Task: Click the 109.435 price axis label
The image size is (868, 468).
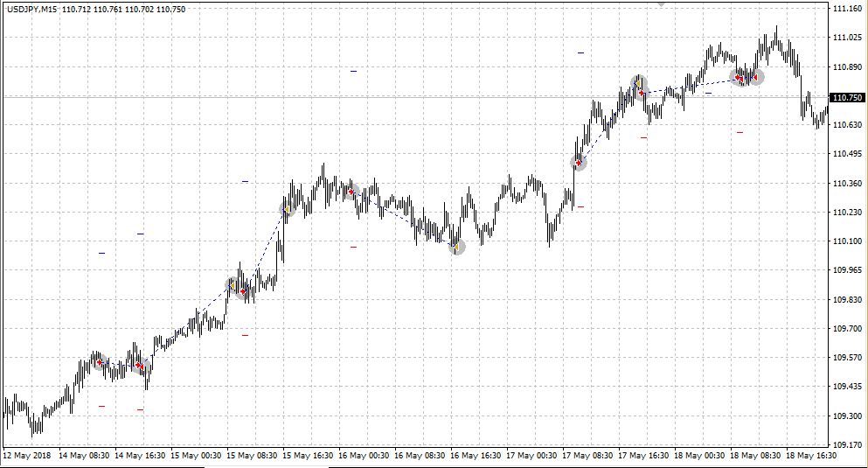Action: (x=847, y=387)
